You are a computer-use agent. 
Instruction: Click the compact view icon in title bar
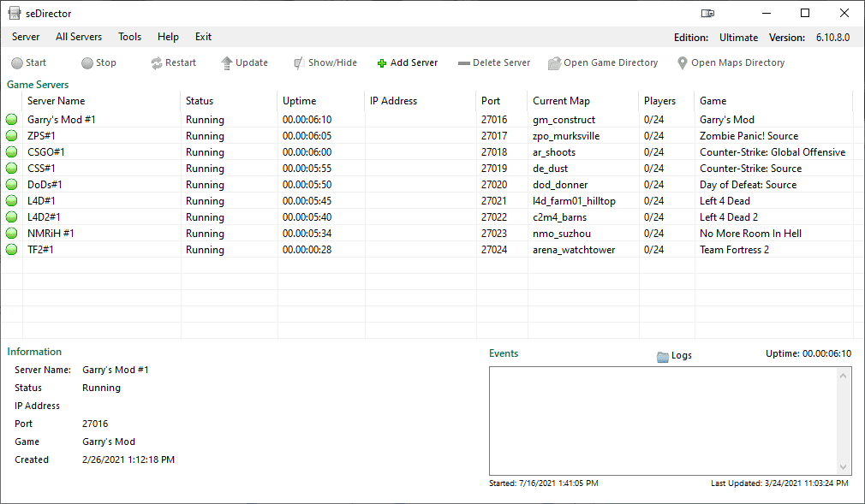pos(707,13)
